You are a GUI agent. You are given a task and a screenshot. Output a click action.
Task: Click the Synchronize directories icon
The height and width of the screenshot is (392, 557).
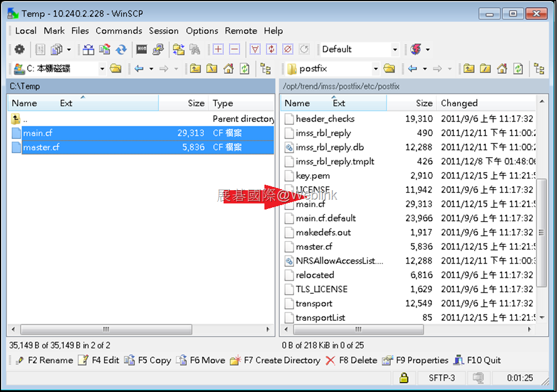pos(121,49)
